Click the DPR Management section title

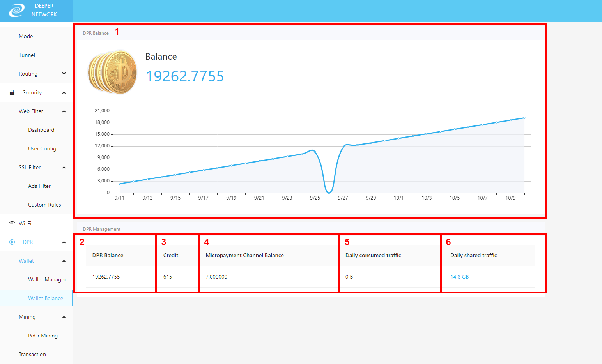pos(102,229)
